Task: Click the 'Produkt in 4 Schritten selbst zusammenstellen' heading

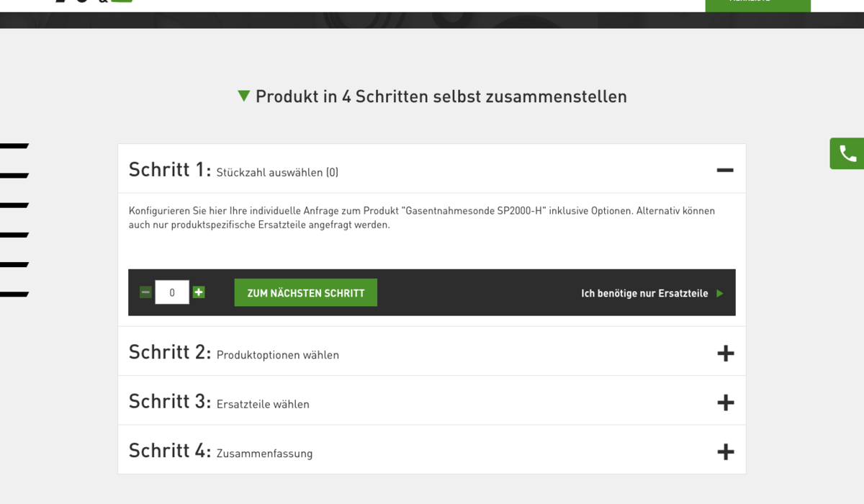Action: point(441,96)
